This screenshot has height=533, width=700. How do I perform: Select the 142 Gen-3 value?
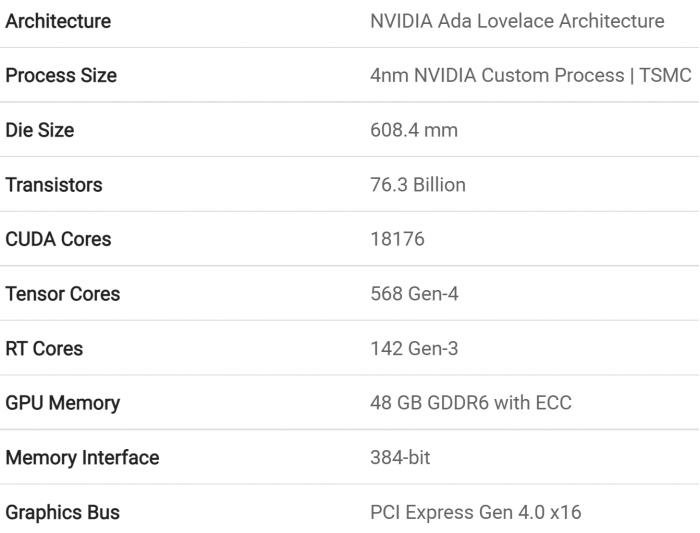(414, 348)
